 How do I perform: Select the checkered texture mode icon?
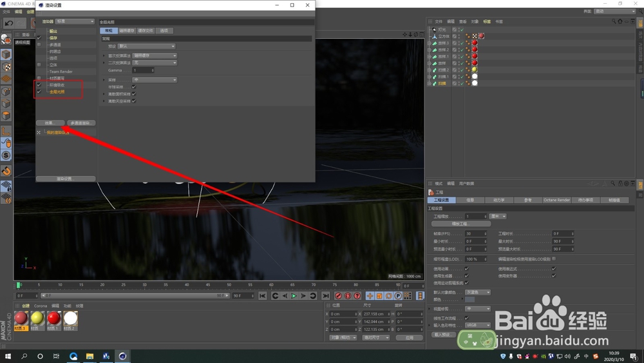6,66
